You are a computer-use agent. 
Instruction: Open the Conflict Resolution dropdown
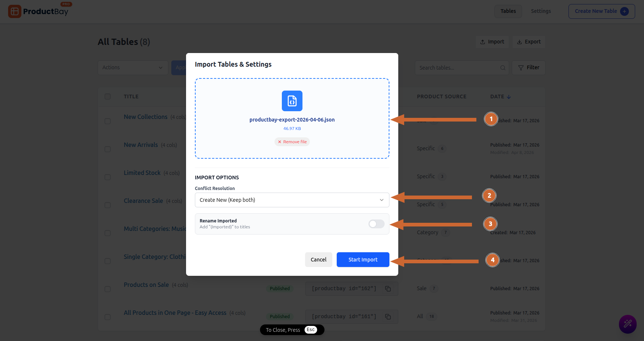[x=292, y=200]
